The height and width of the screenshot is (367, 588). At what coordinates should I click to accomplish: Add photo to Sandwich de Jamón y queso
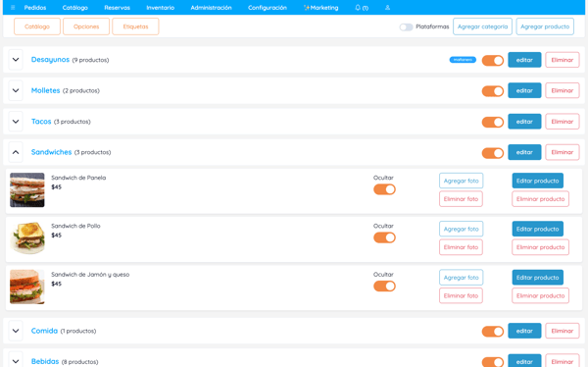coord(461,278)
